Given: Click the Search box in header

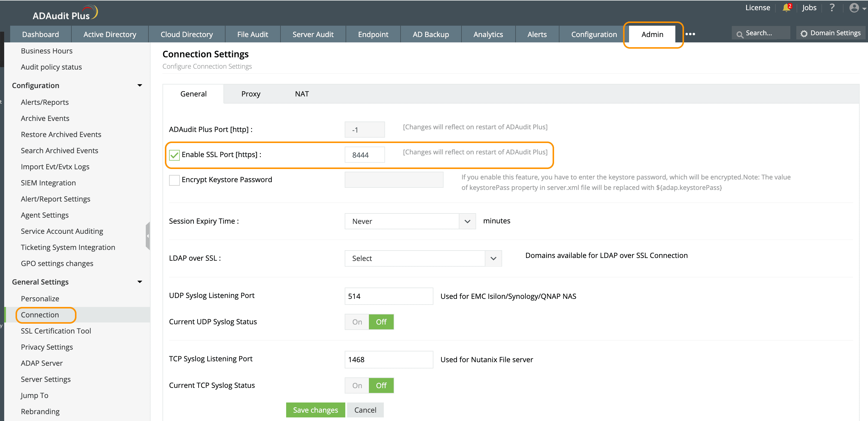Looking at the screenshot, I should tap(761, 33).
